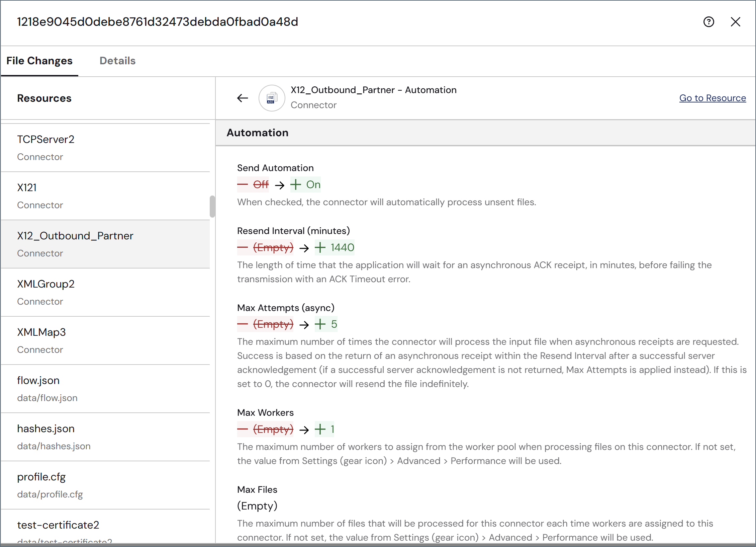The width and height of the screenshot is (756, 547).
Task: Click the Max Attempts (async) label
Action: [286, 308]
